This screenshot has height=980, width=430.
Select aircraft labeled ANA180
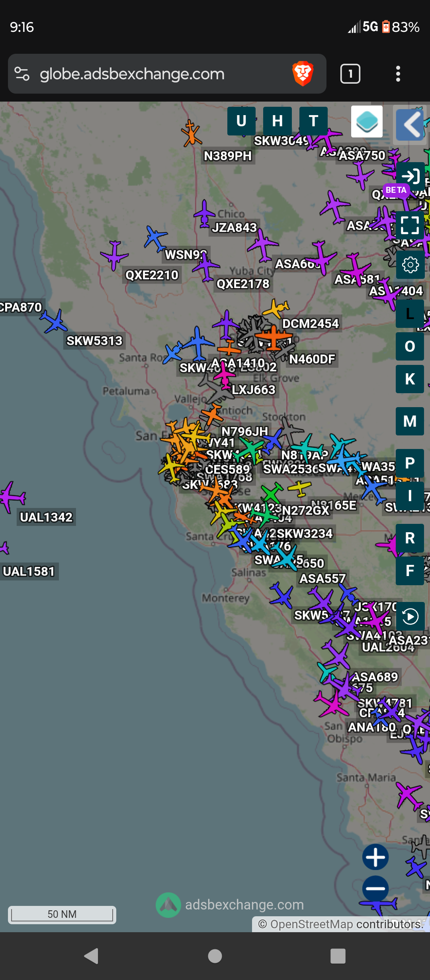(x=372, y=727)
